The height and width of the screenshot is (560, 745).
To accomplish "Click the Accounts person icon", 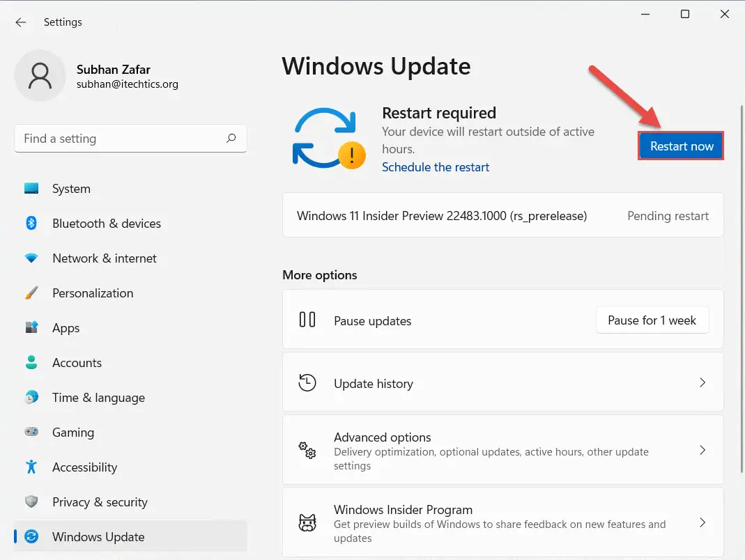I will pos(31,362).
